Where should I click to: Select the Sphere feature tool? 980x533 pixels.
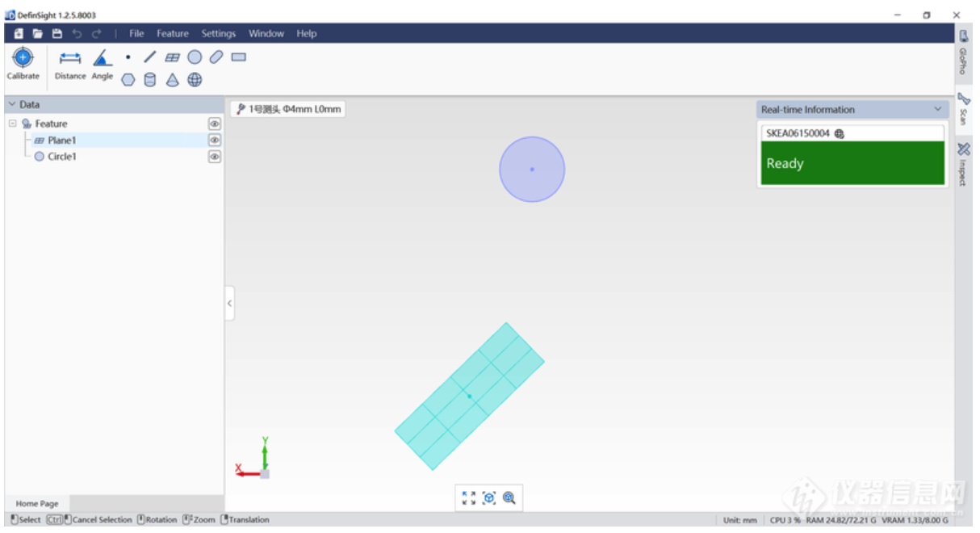click(x=195, y=79)
